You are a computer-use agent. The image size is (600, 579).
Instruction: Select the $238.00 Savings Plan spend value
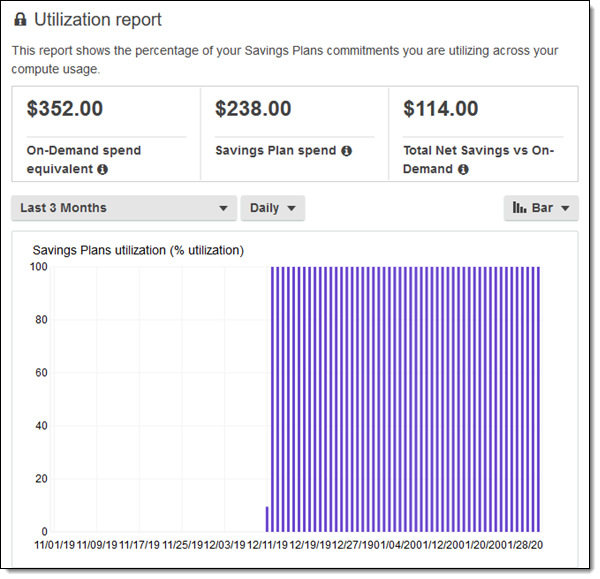point(253,109)
